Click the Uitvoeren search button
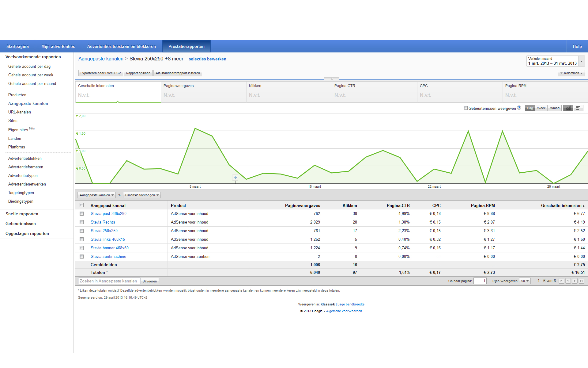Image resolution: width=588 pixels, height=368 pixels. 150,281
